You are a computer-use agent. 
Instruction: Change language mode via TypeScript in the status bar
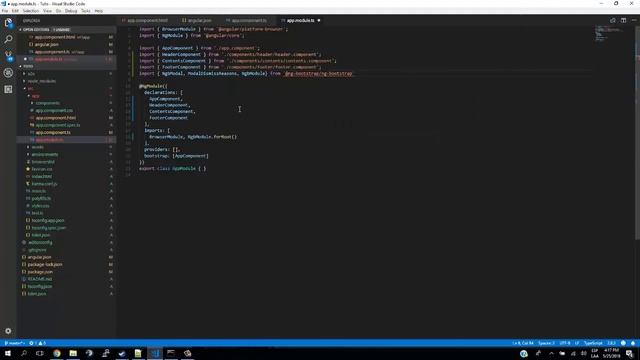pos(593,343)
